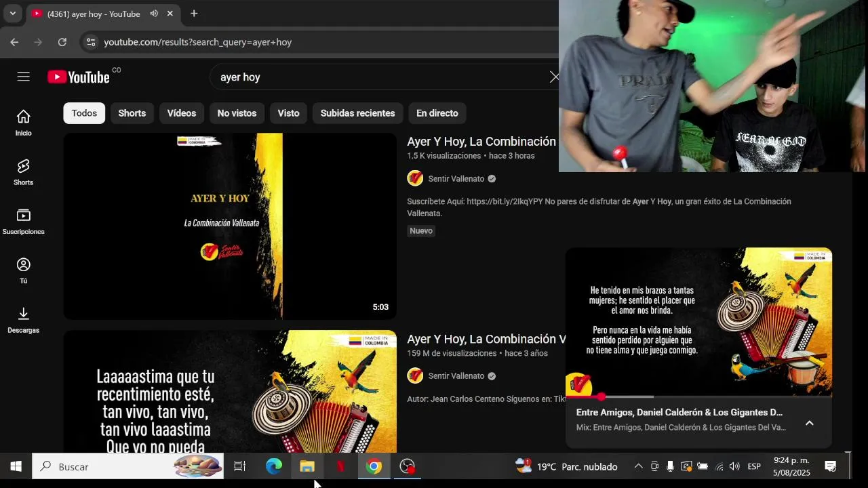Click Sentir Vallenato avatar on first result

tap(415, 178)
